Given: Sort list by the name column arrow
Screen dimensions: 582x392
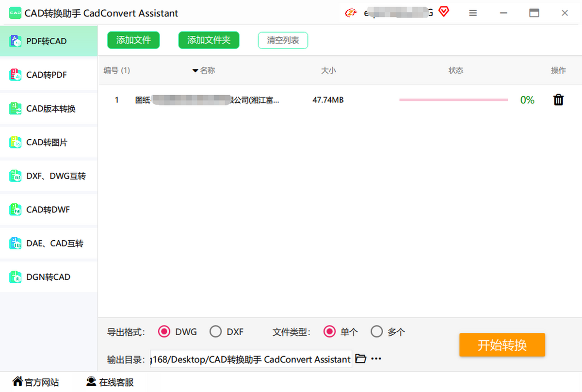Looking at the screenshot, I should click(195, 71).
